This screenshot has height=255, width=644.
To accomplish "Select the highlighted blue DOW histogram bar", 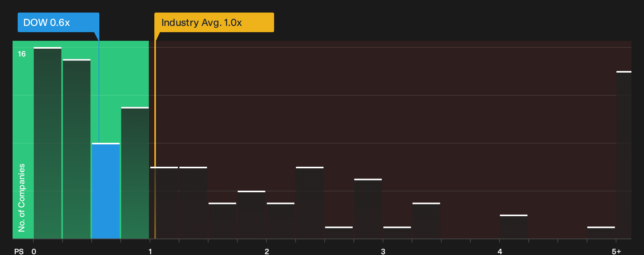I will (106, 191).
